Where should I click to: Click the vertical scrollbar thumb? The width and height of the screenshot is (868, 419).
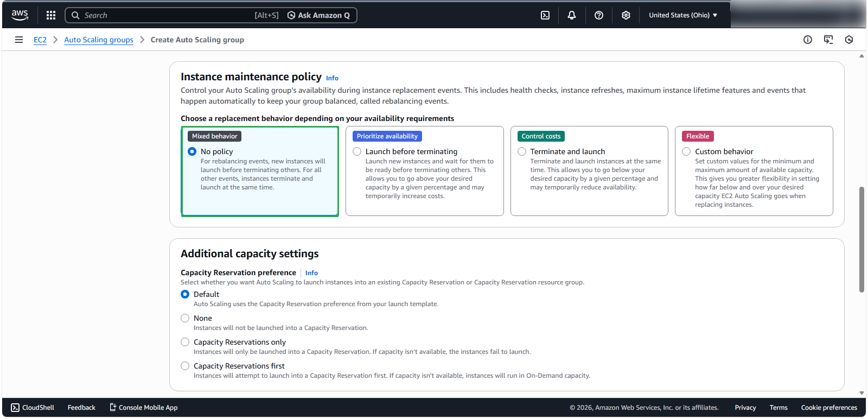tap(861, 239)
